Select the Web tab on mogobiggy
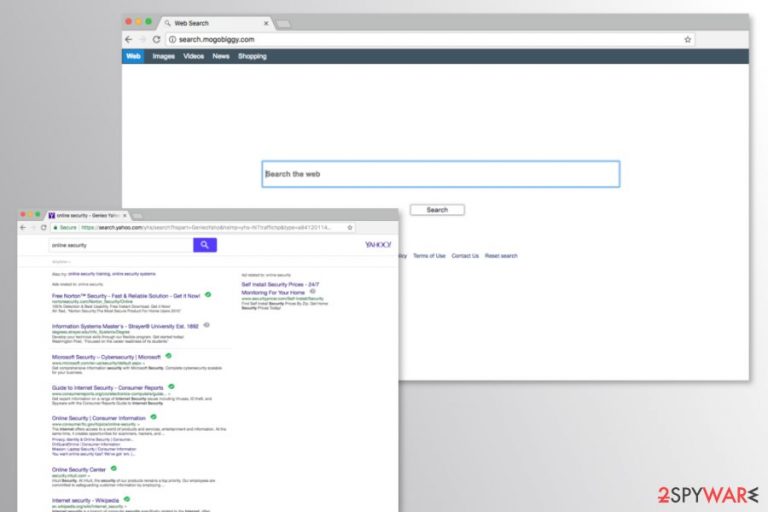Screen dimensions: 768x512 [x=133, y=56]
